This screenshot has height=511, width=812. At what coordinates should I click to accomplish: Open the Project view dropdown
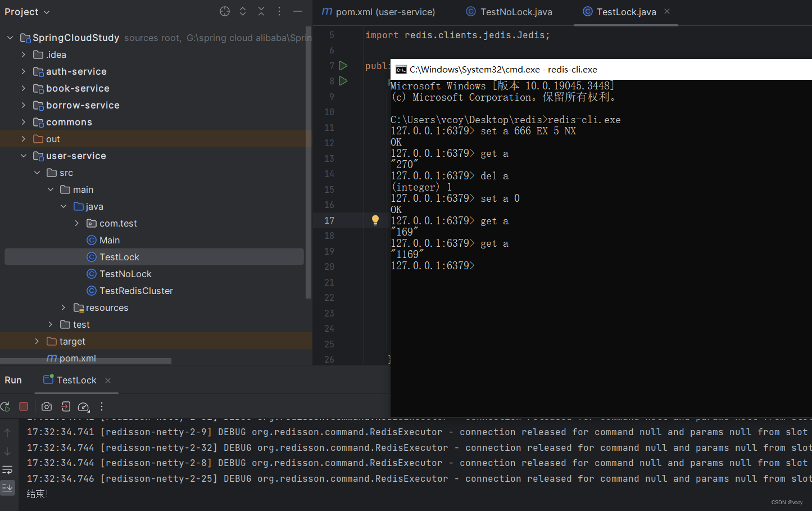(27, 12)
